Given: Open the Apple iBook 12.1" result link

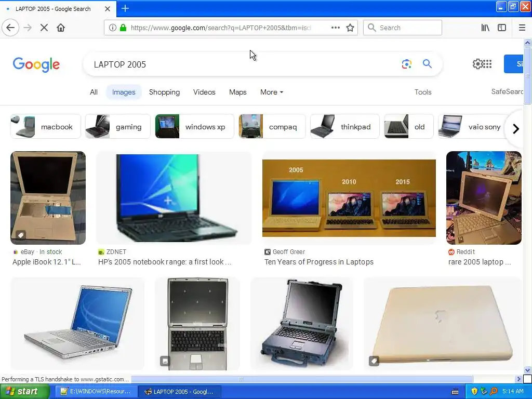Looking at the screenshot, I should 47,262.
